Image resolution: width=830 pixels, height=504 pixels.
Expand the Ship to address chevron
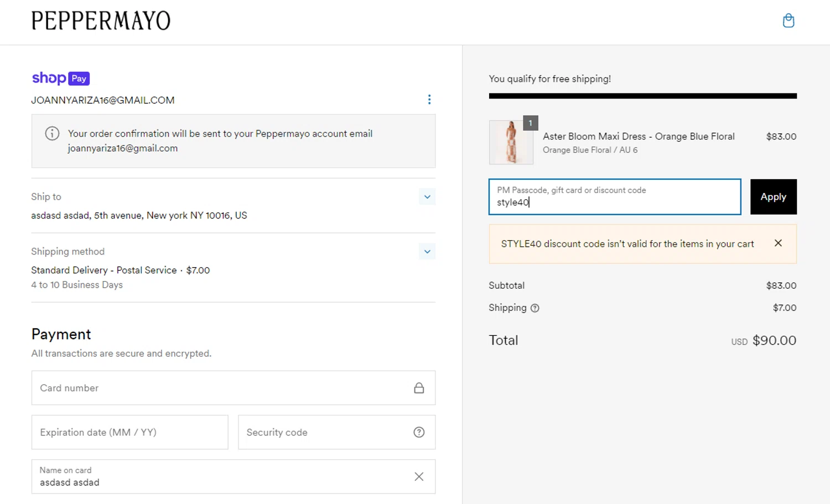pyautogui.click(x=427, y=197)
